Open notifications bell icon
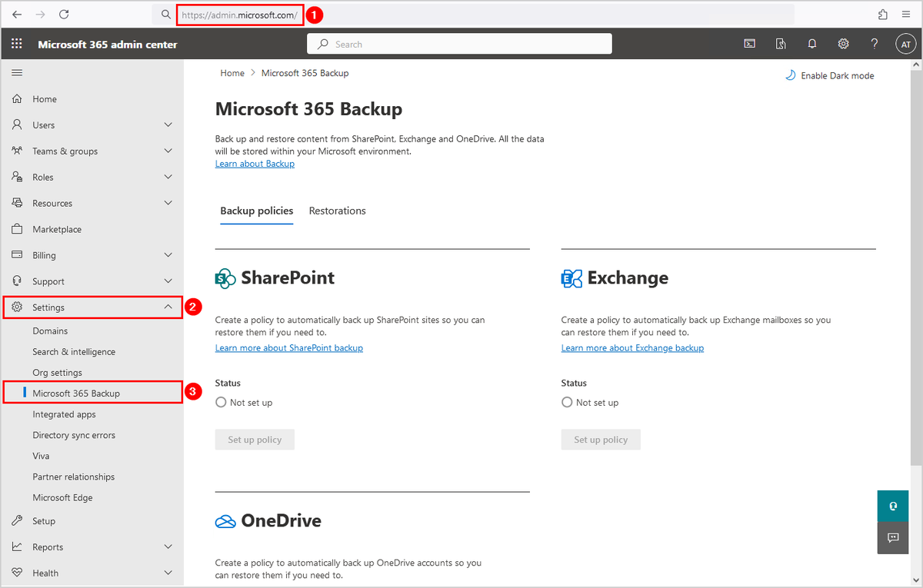Viewport: 923px width, 588px height. point(812,44)
